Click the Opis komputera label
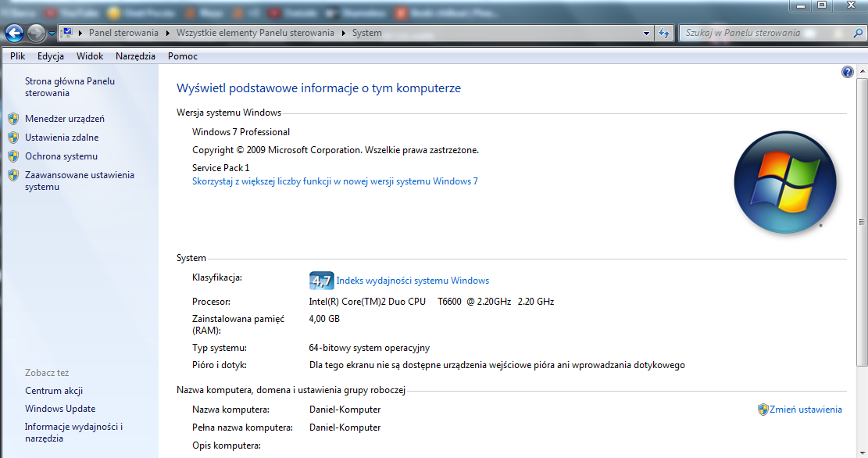 pyautogui.click(x=227, y=445)
